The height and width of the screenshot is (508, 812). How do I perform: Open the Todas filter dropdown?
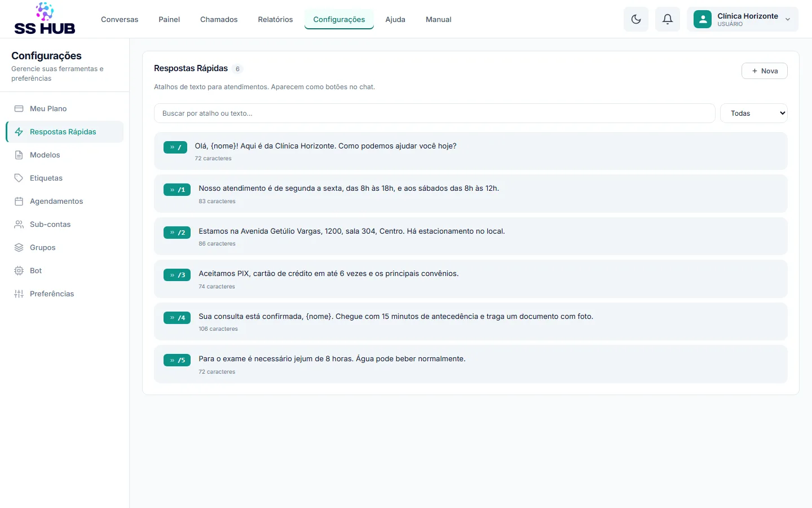coord(753,113)
